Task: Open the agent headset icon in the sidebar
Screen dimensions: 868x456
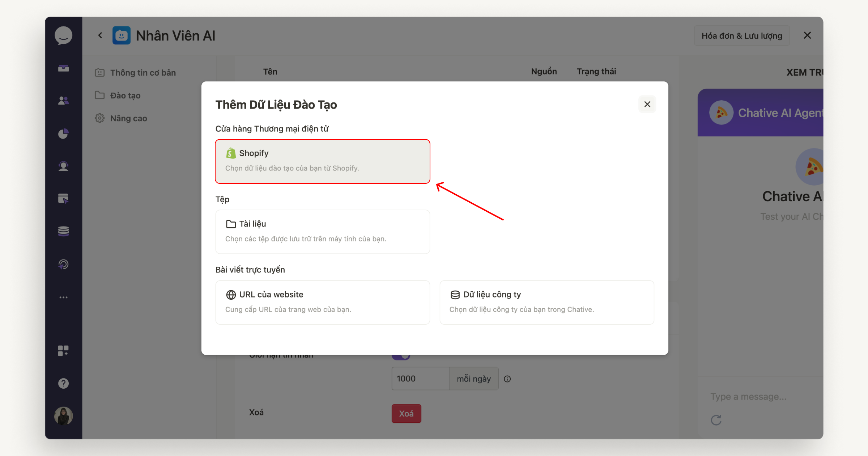Action: point(63,166)
